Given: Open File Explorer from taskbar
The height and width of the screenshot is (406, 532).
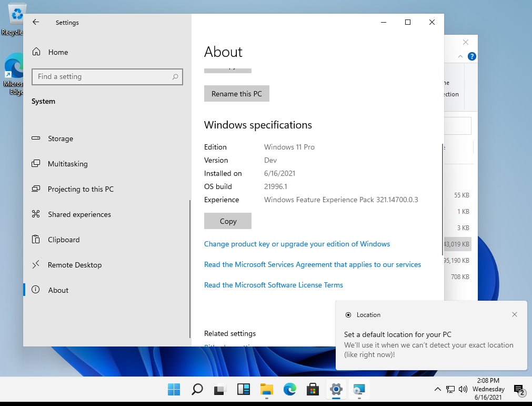Looking at the screenshot, I should point(267,389).
